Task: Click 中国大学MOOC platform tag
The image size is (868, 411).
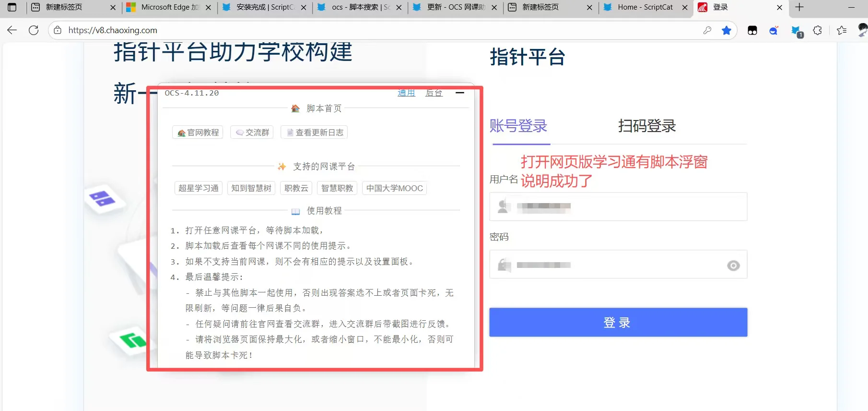Action: point(395,188)
